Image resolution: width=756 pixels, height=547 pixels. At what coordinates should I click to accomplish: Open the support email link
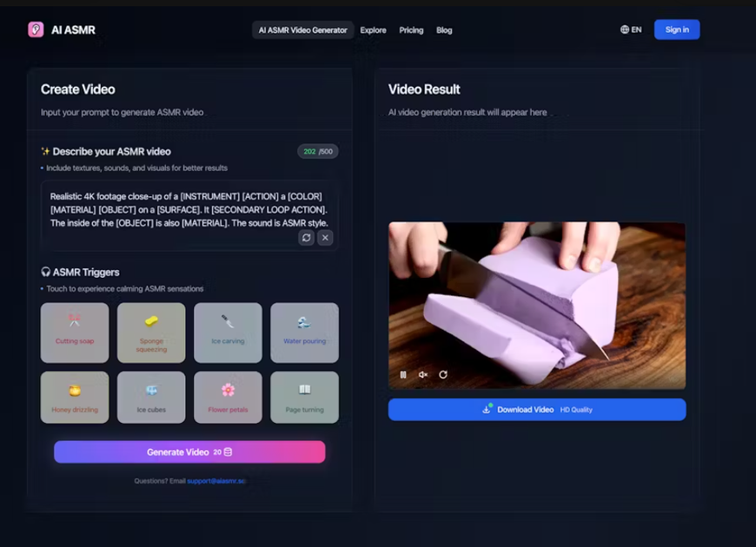pyautogui.click(x=217, y=479)
